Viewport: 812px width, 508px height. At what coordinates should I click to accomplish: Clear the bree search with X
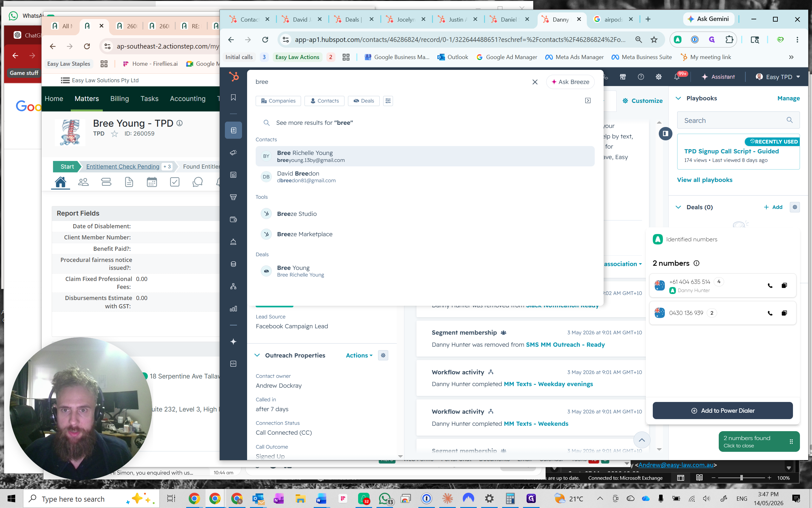tap(535, 82)
